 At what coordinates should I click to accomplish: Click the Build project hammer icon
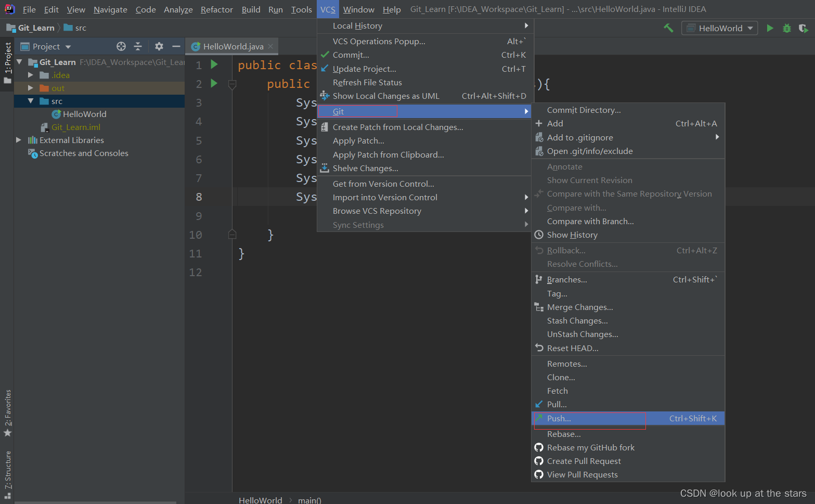click(668, 28)
